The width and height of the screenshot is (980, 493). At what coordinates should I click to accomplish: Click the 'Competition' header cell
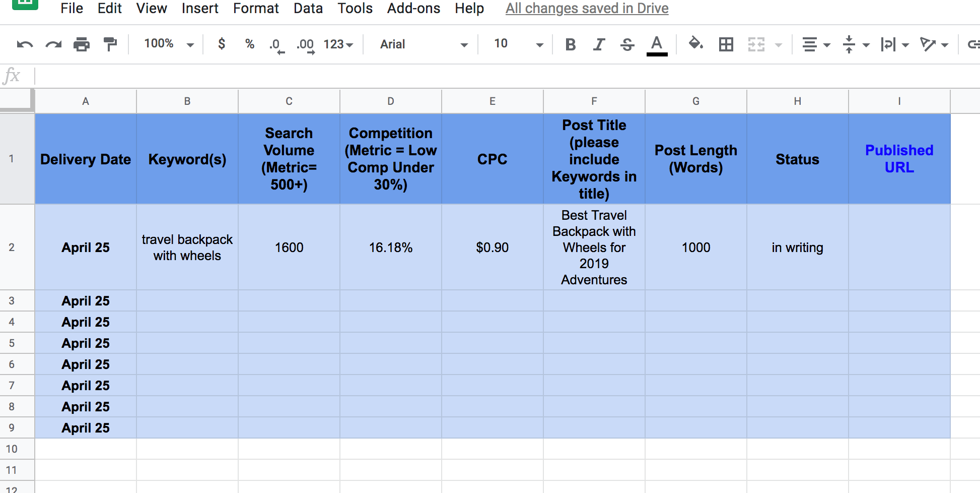coord(391,159)
